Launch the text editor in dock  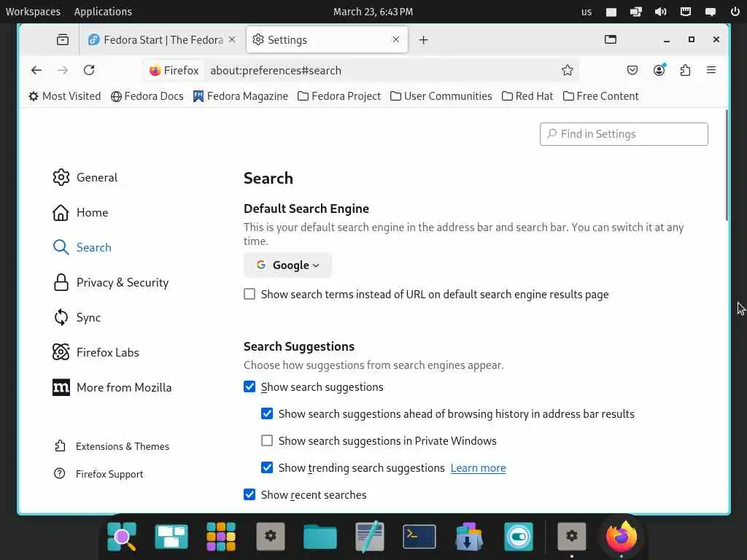[370, 537]
